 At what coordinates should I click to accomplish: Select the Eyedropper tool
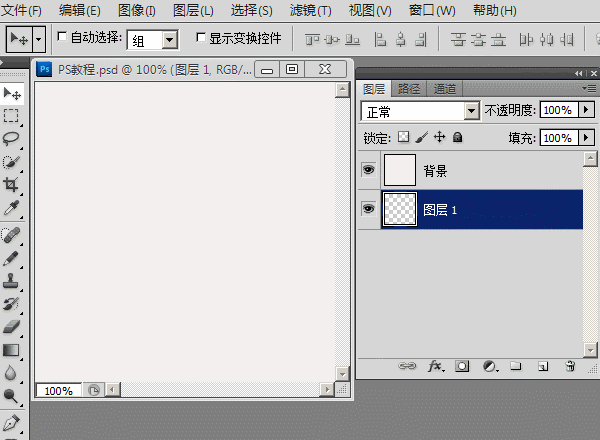click(11, 208)
